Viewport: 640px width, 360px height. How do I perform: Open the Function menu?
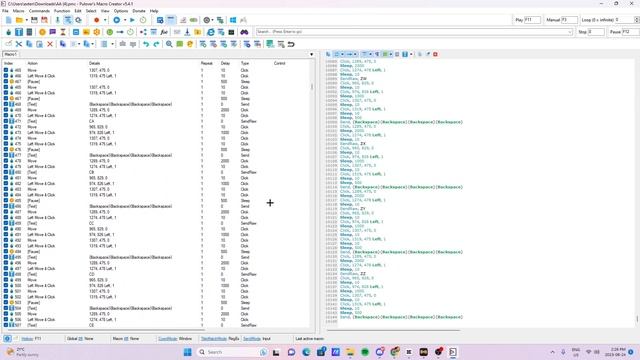click(x=62, y=11)
